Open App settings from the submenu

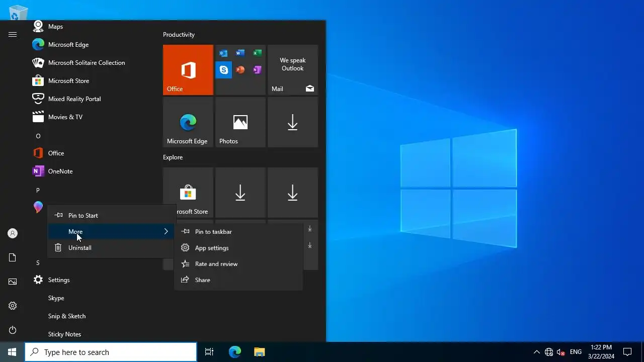238,248
